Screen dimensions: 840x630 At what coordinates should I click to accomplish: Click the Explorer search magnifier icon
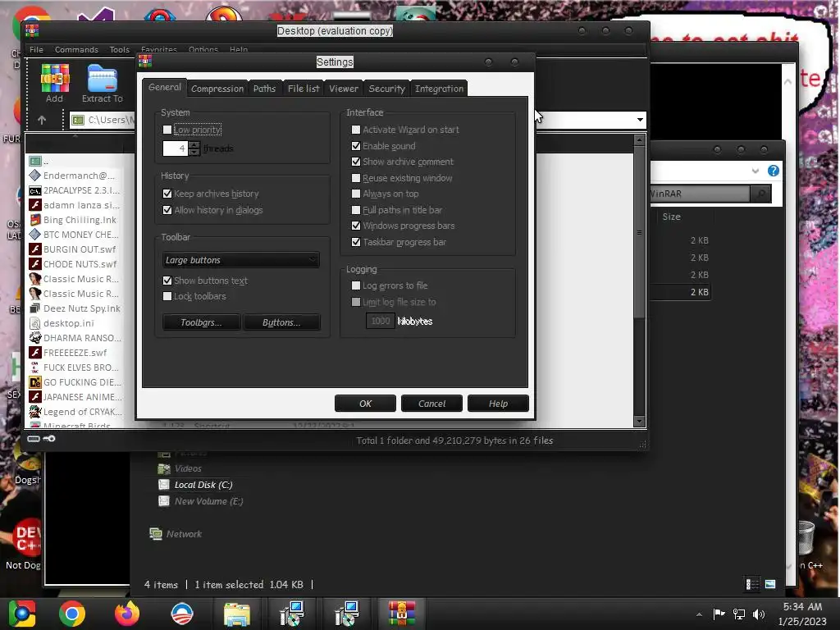[x=760, y=194]
